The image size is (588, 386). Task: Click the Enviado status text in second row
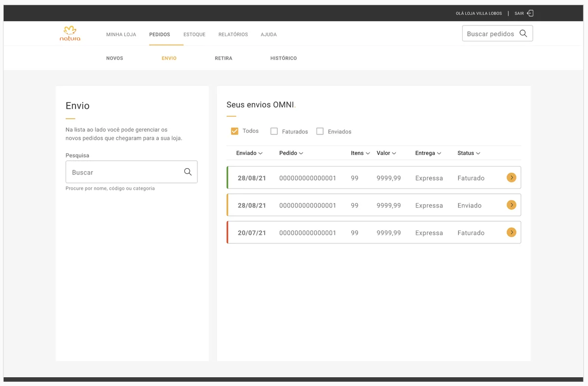469,206
